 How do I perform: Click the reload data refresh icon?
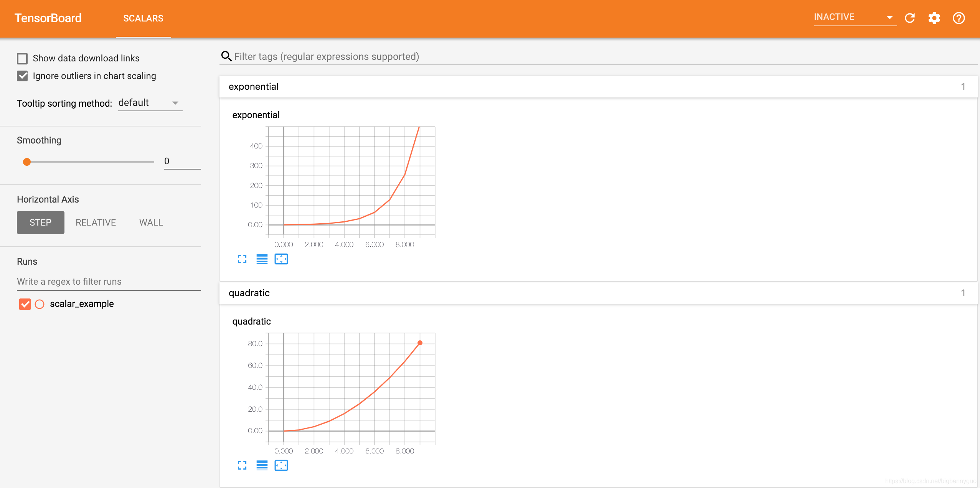point(910,18)
